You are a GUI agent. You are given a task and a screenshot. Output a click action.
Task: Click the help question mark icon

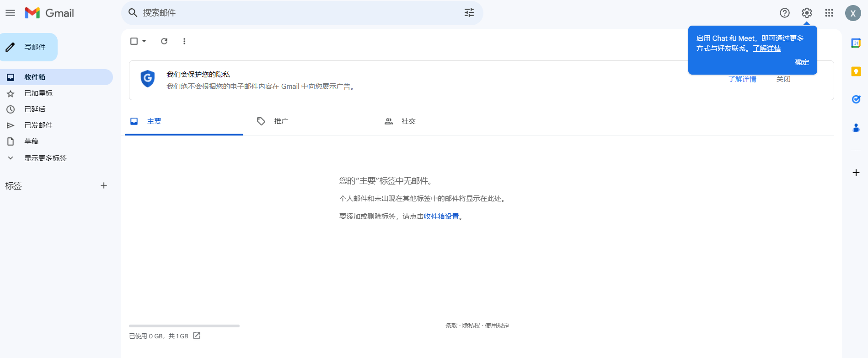(x=785, y=13)
